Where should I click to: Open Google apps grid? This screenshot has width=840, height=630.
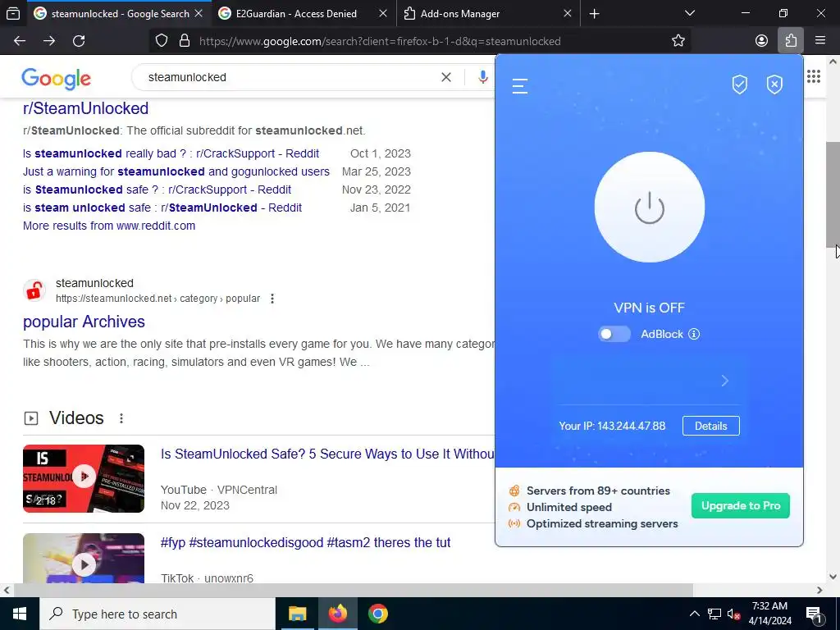click(813, 76)
